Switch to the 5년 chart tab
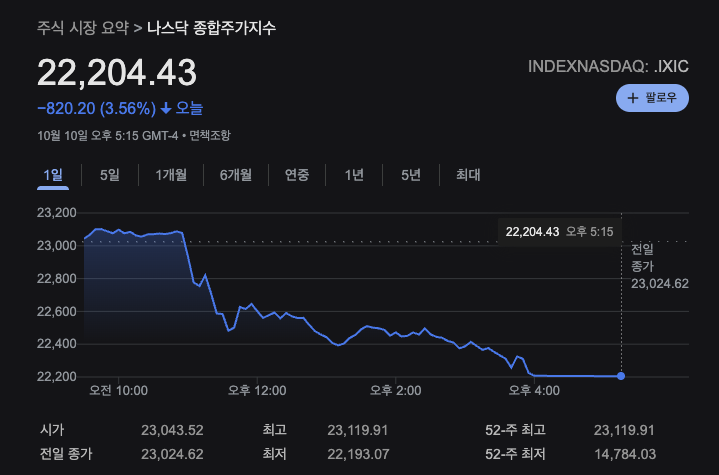719x475 pixels. tap(411, 175)
